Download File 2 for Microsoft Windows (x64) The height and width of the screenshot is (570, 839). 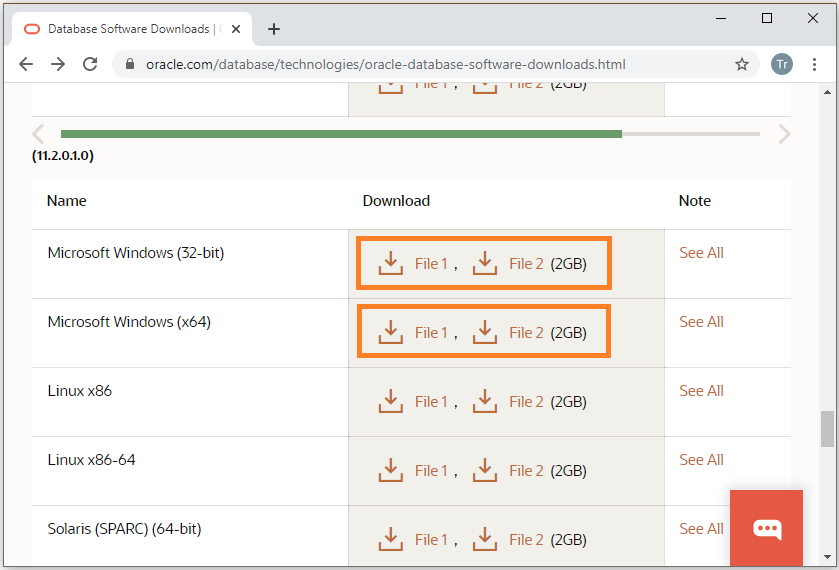pyautogui.click(x=526, y=333)
